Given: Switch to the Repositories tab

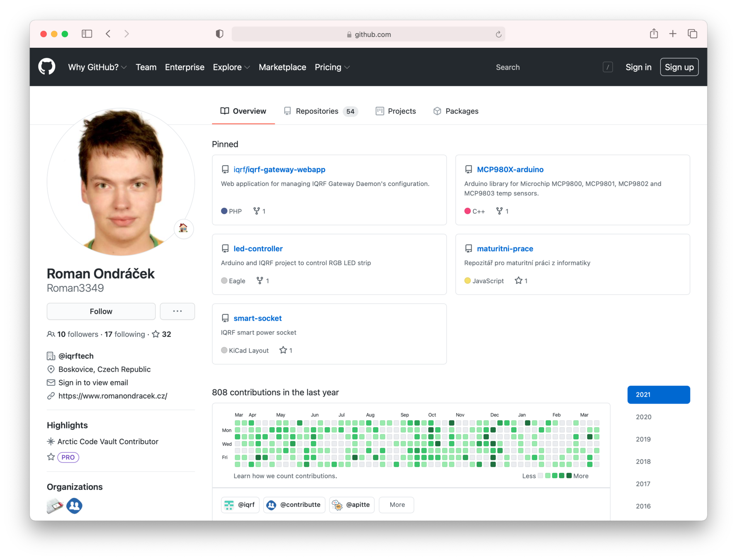Looking at the screenshot, I should pos(321,111).
